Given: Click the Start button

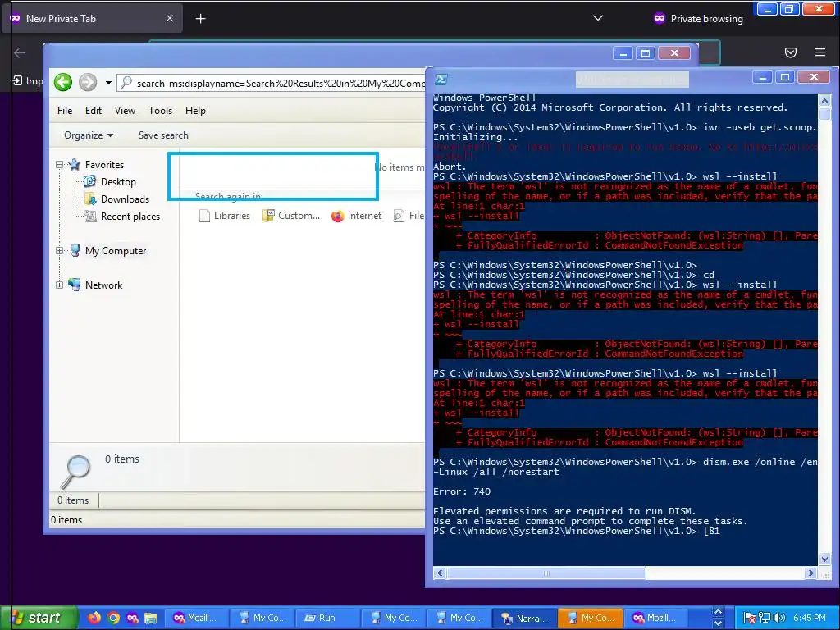Looking at the screenshot, I should pyautogui.click(x=38, y=618).
